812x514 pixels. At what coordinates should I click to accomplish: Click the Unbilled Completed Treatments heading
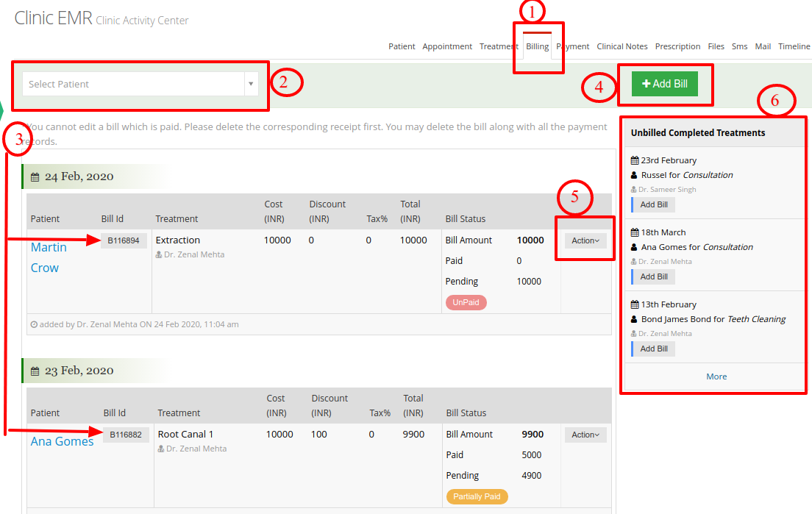click(x=697, y=133)
